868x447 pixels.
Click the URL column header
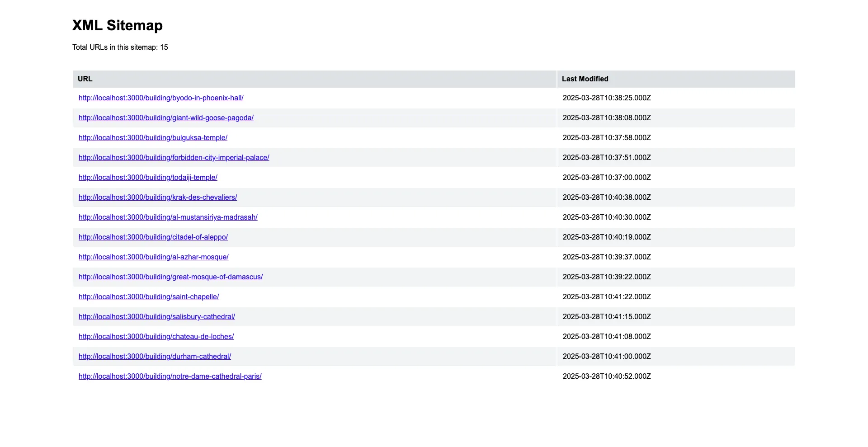85,79
